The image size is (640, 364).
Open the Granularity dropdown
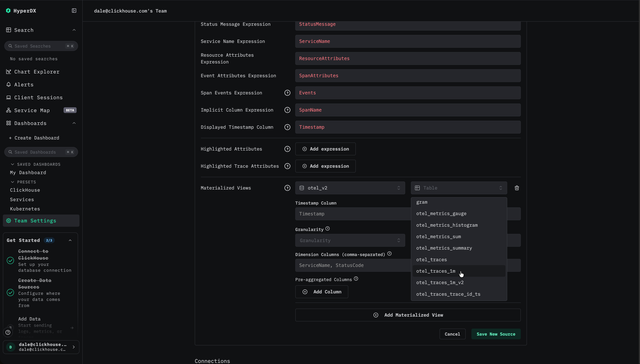pyautogui.click(x=350, y=240)
